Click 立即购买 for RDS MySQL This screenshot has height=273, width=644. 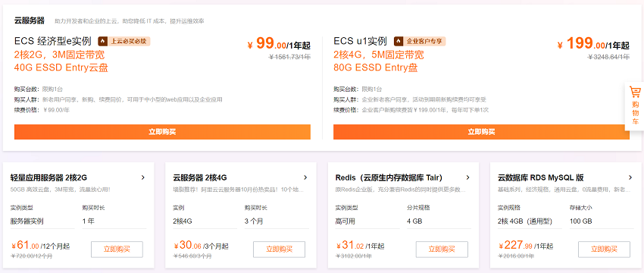point(604,249)
